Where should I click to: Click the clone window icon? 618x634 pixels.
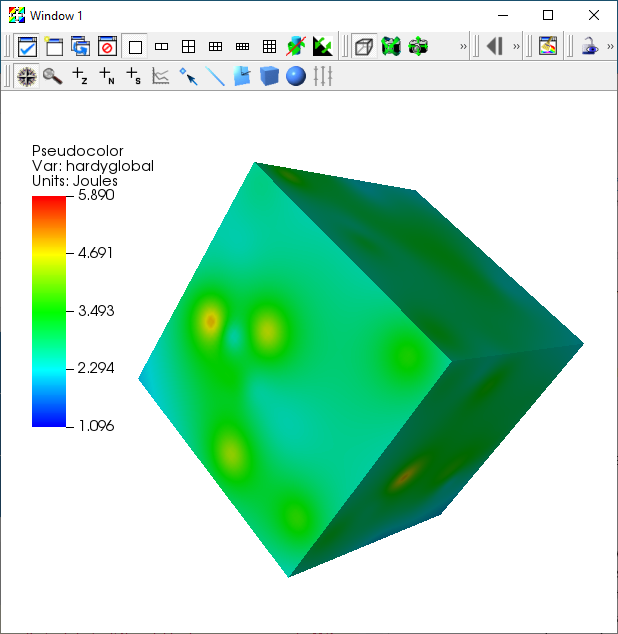coord(80,46)
